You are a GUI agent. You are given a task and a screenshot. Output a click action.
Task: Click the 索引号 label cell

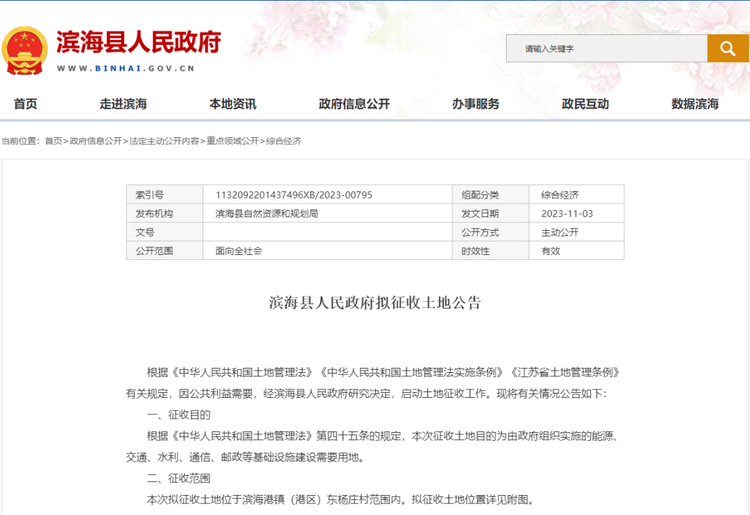click(165, 195)
